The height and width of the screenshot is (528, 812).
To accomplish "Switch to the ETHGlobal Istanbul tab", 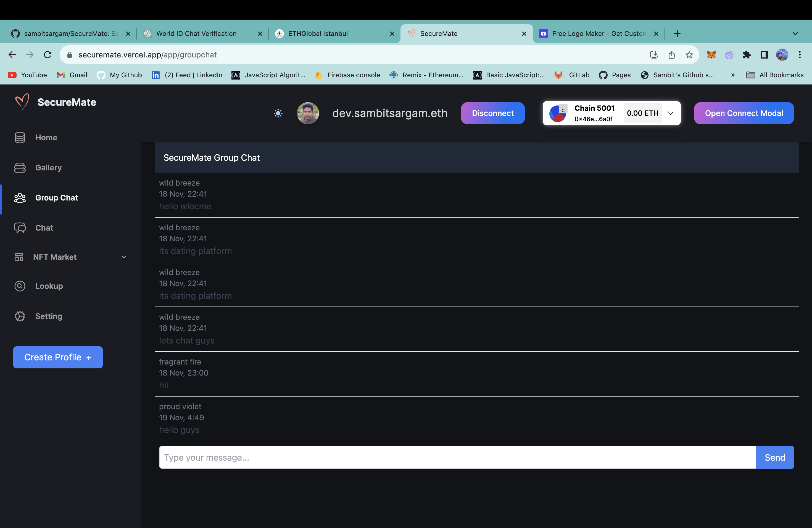I will [317, 33].
